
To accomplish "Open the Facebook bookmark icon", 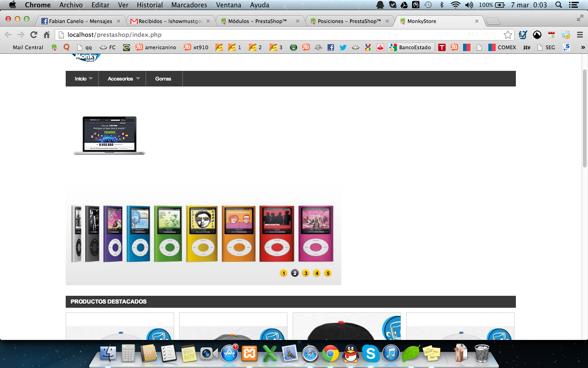I will tap(331, 47).
